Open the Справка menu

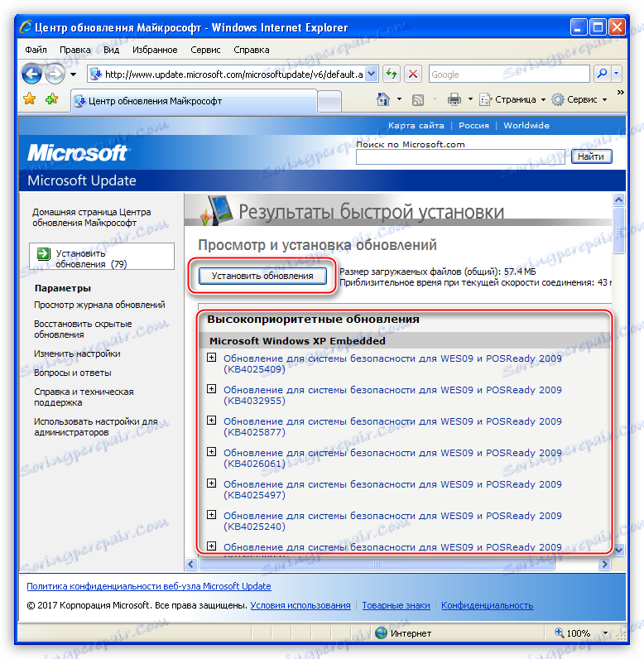pos(251,50)
